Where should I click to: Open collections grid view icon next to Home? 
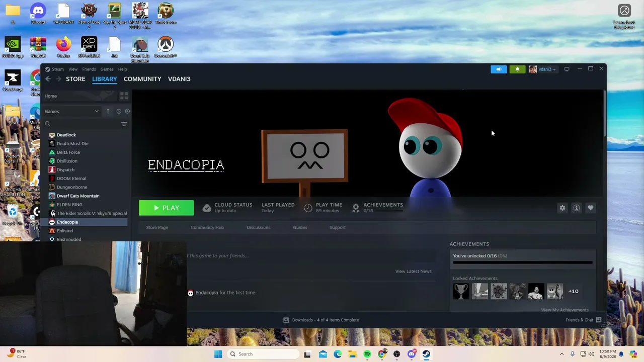124,96
